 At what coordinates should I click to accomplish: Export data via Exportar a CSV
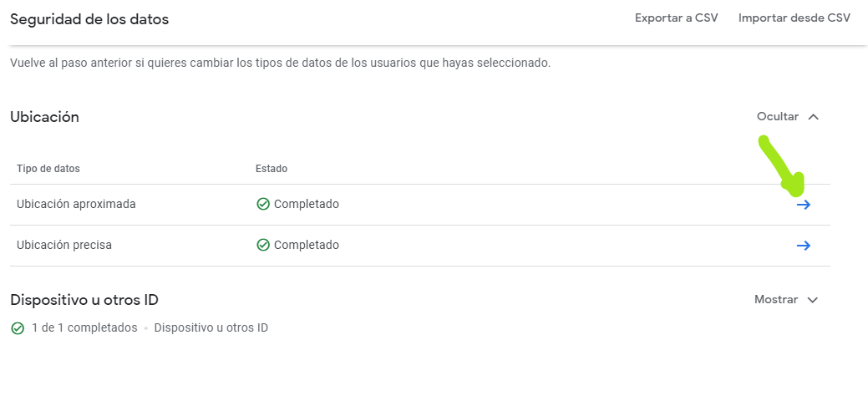(x=677, y=18)
